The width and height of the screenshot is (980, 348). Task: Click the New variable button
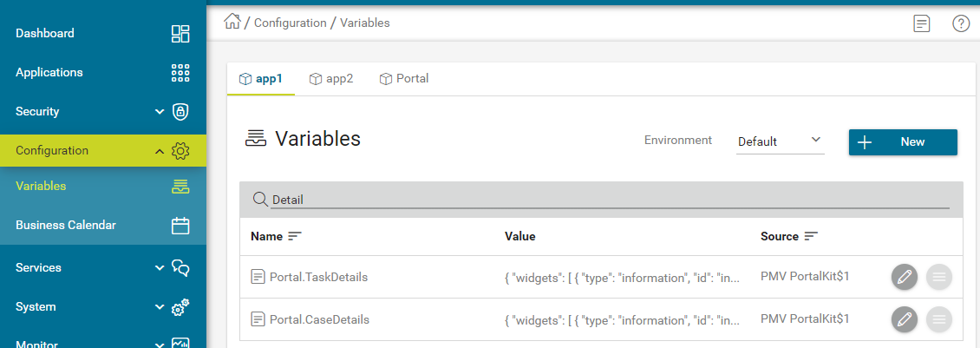pyautogui.click(x=902, y=142)
